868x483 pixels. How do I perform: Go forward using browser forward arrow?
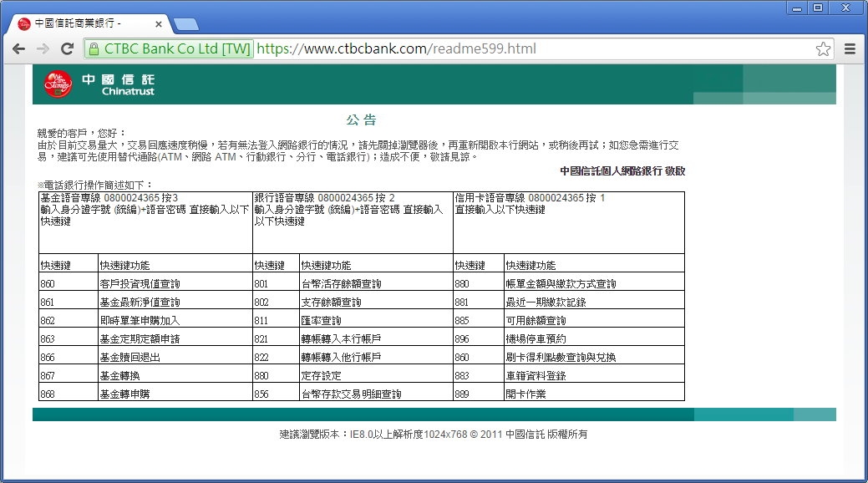[43, 48]
